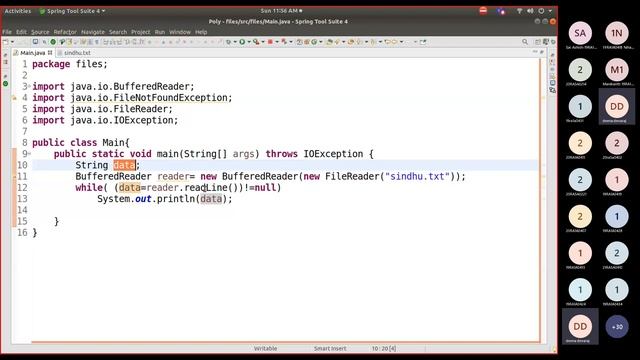The width and height of the screenshot is (640, 360).
Task: Open the Window menu
Action: point(180,32)
